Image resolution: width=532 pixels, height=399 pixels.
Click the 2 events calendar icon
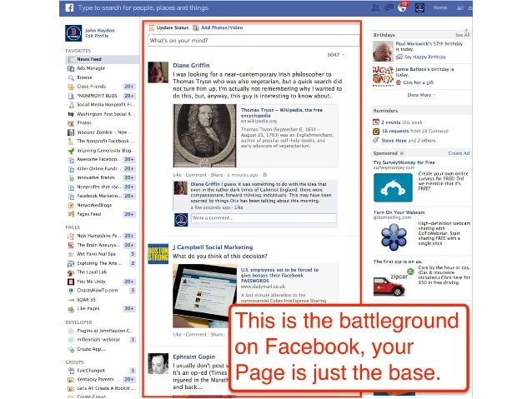click(x=376, y=122)
